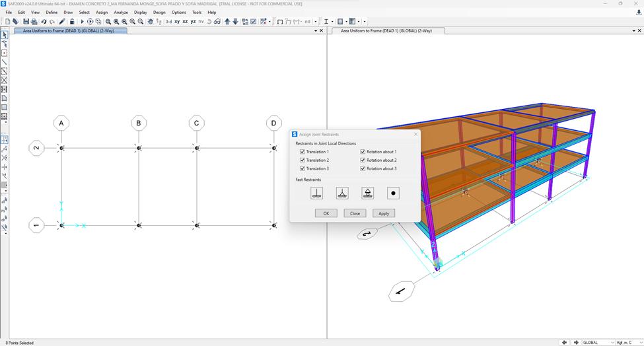This screenshot has height=346, width=644.
Task: Open the Options menu
Action: point(178,13)
